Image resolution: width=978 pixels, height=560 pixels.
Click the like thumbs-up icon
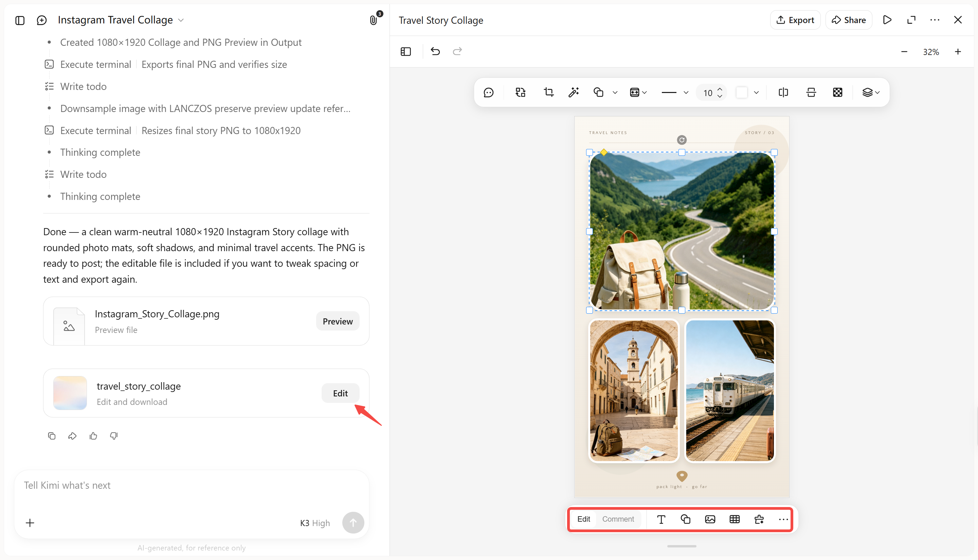[93, 436]
